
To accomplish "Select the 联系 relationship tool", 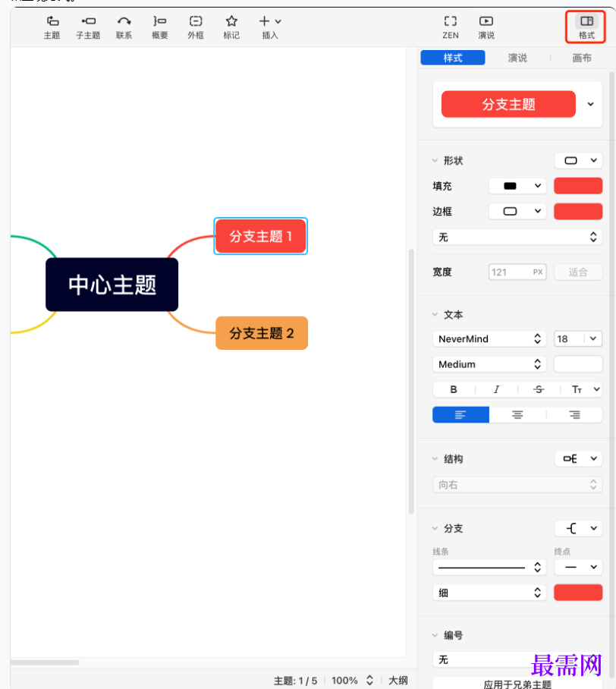I will coord(124,27).
